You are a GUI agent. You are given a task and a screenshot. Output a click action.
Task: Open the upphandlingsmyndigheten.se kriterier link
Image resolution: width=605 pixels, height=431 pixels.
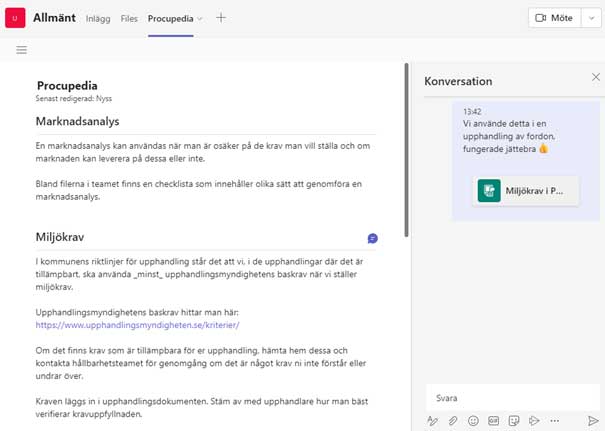click(137, 325)
